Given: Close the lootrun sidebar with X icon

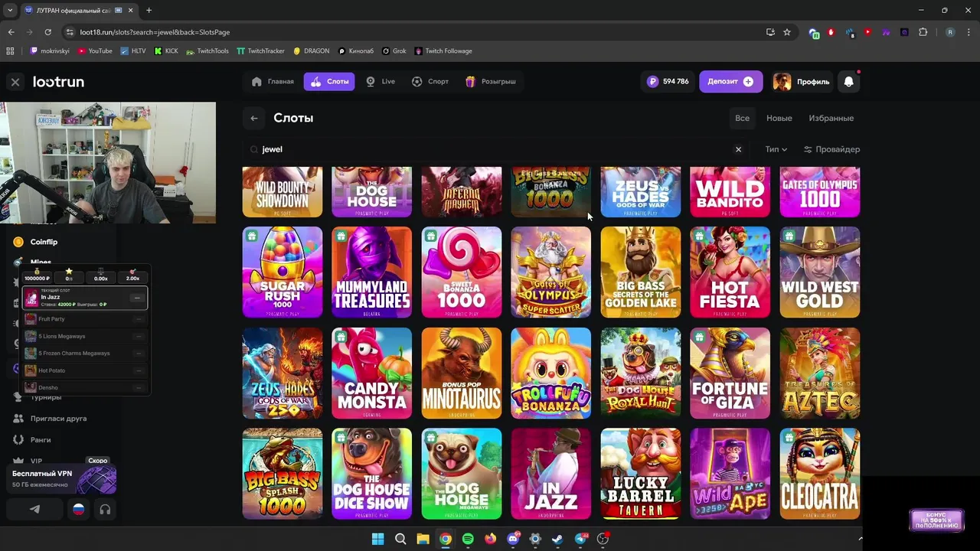Looking at the screenshot, I should (x=15, y=82).
